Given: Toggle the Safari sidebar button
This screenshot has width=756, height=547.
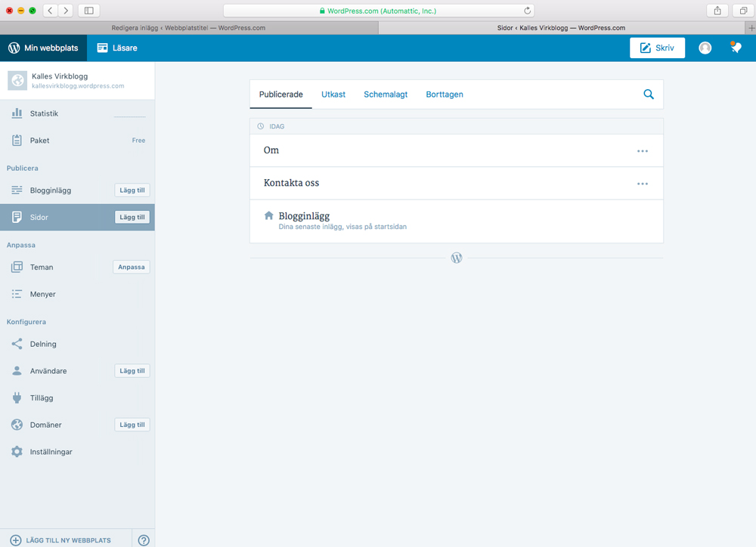Looking at the screenshot, I should pos(88,11).
